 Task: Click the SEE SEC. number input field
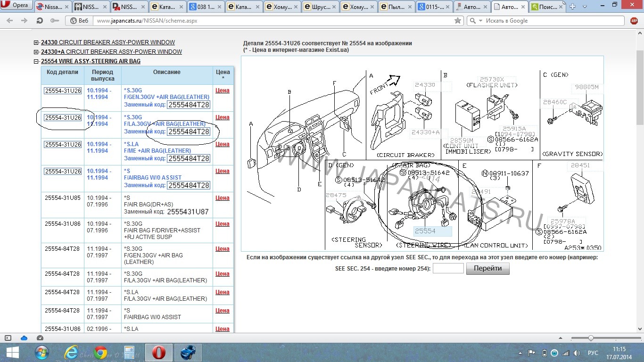tap(448, 268)
